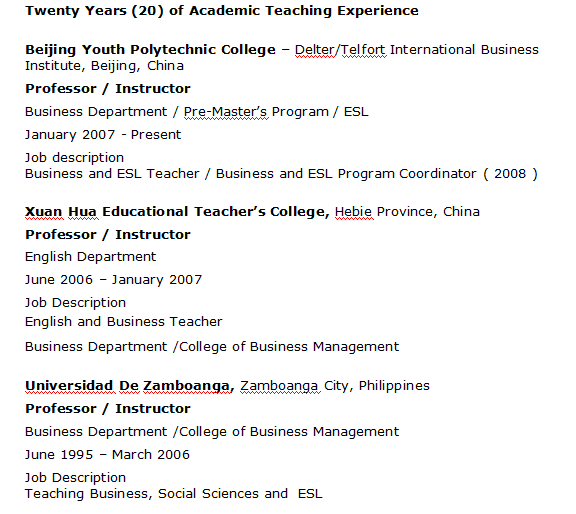The height and width of the screenshot is (514, 576).
Task: Click the heading 'Twenty Years (20) of Academic Teaching Experience'
Action: [x=222, y=11]
